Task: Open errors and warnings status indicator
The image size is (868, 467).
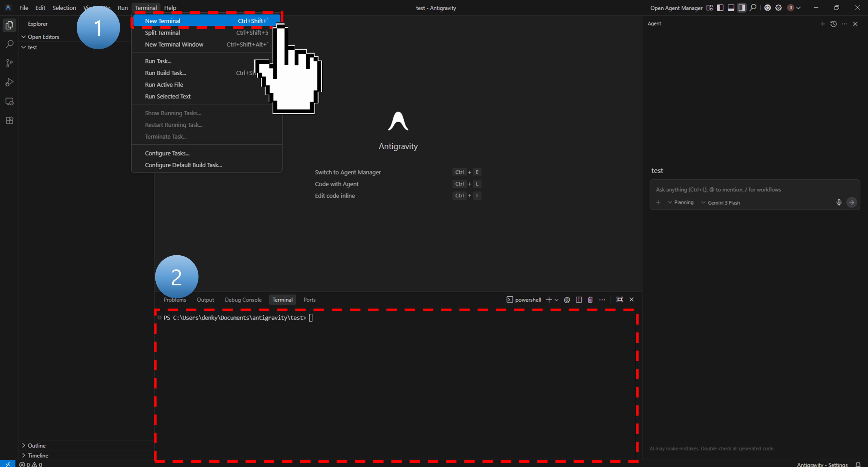Action: [x=31, y=464]
